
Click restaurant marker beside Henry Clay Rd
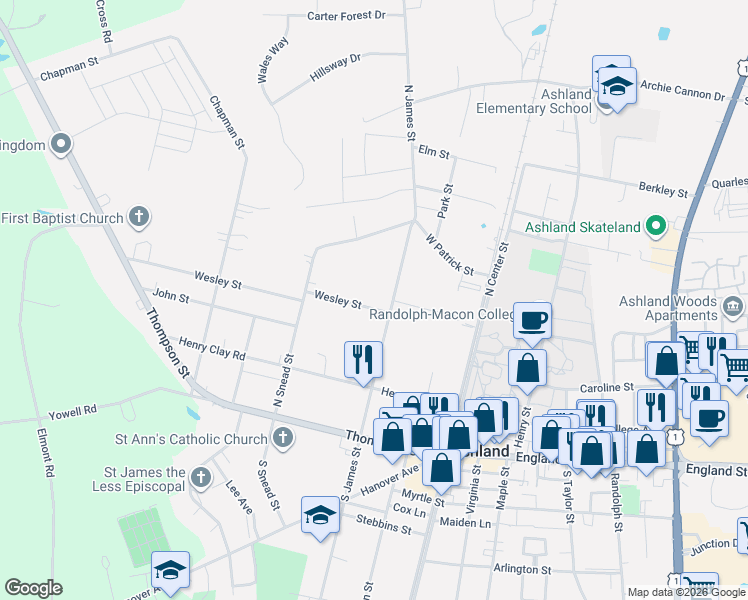tap(363, 362)
